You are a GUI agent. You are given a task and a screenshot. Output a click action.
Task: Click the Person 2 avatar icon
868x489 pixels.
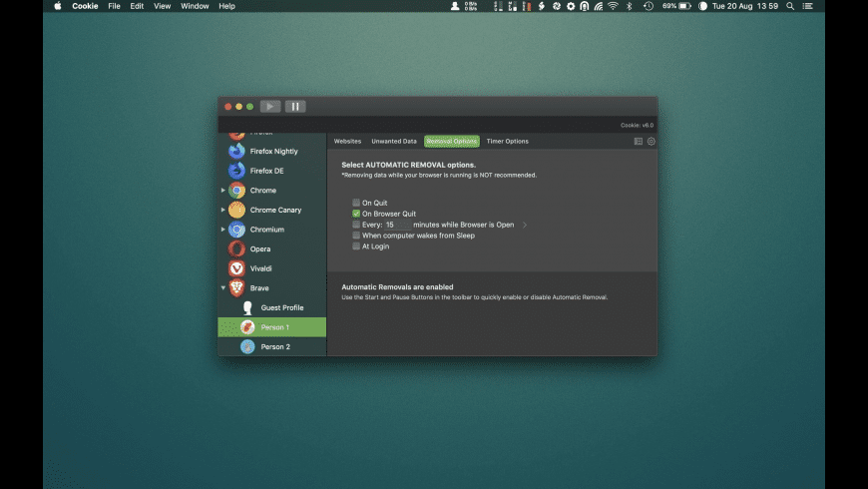click(247, 346)
